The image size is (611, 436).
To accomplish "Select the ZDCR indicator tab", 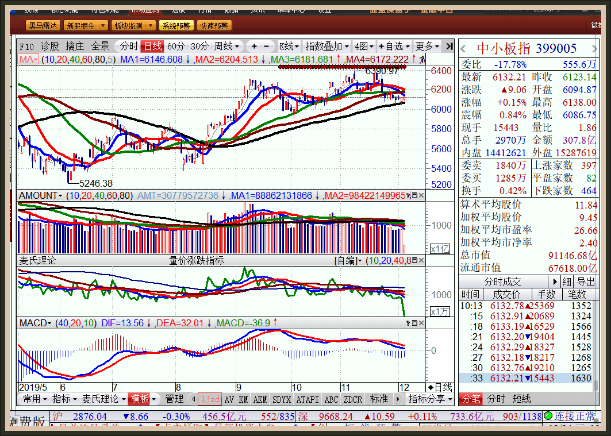I will [x=353, y=399].
